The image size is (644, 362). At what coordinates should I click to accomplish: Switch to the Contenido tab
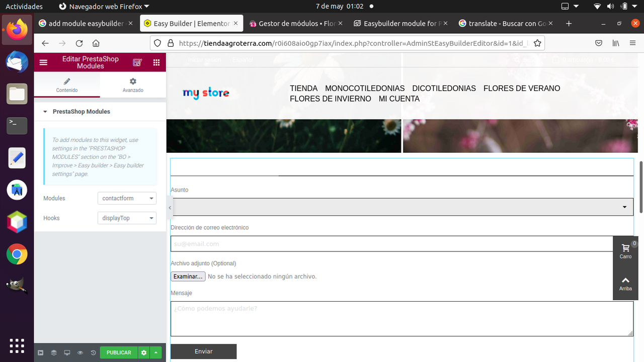click(x=67, y=85)
